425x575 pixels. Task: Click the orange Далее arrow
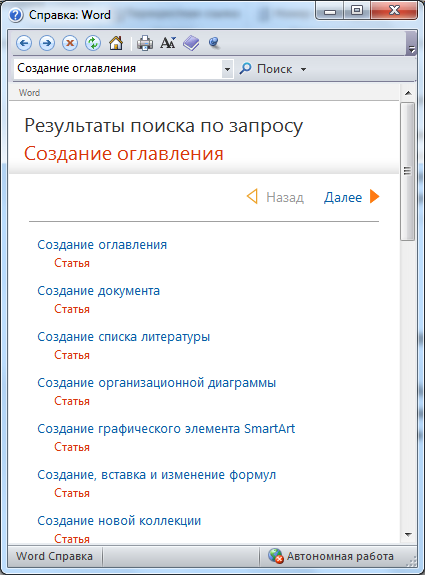tap(374, 196)
